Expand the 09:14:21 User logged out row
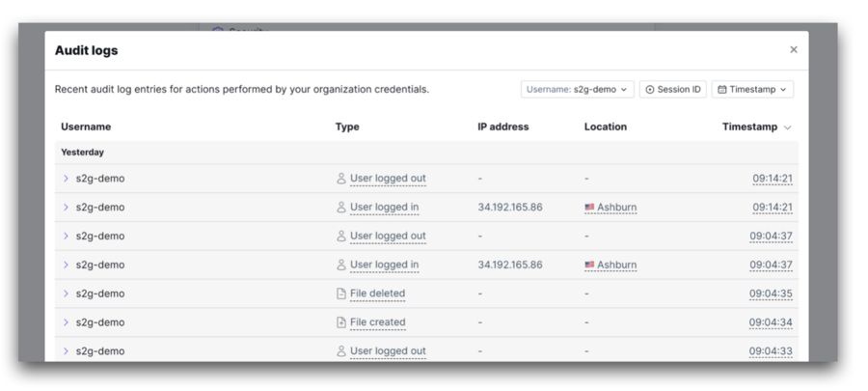This screenshot has height=391, width=868. (x=66, y=179)
